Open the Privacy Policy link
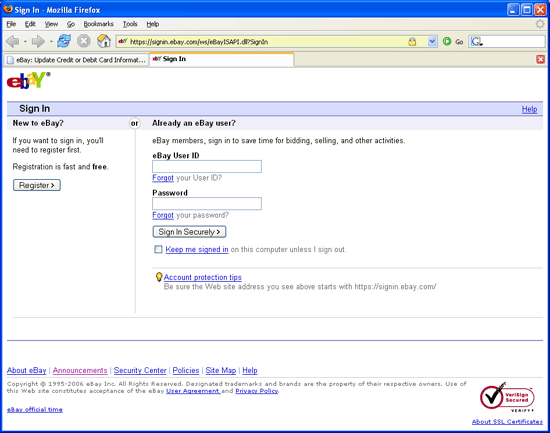The image size is (550, 433). pyautogui.click(x=257, y=391)
